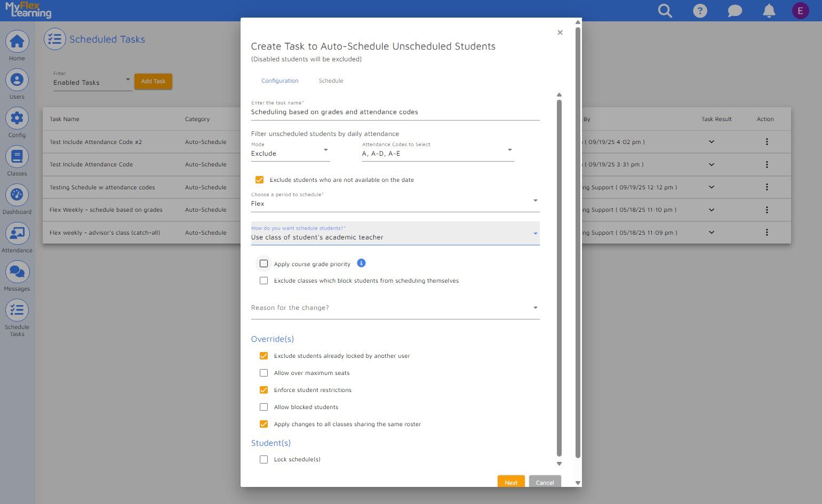Open Users in the sidebar
The height and width of the screenshot is (504, 822).
coord(17,84)
